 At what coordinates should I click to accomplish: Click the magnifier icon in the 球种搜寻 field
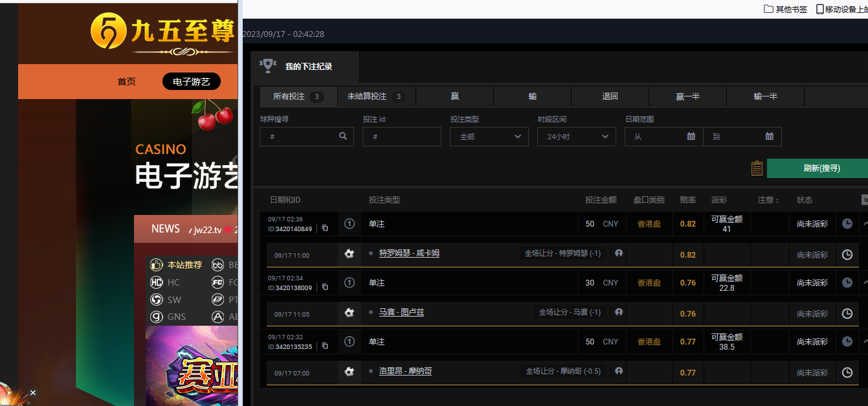[x=343, y=137]
